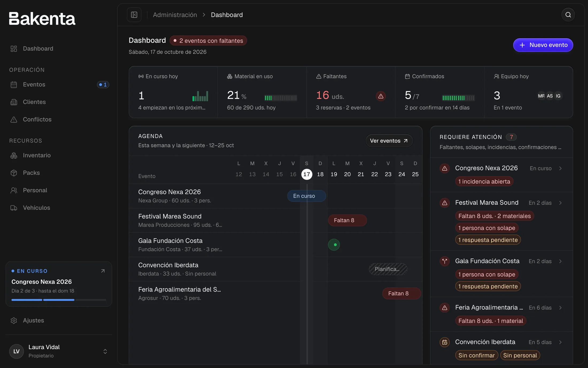Click the En curso bar for Congreso Nexa

point(306,196)
